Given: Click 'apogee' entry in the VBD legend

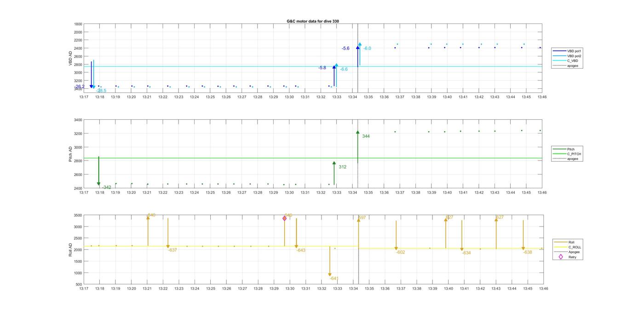Looking at the screenshot, I should pos(573,65).
